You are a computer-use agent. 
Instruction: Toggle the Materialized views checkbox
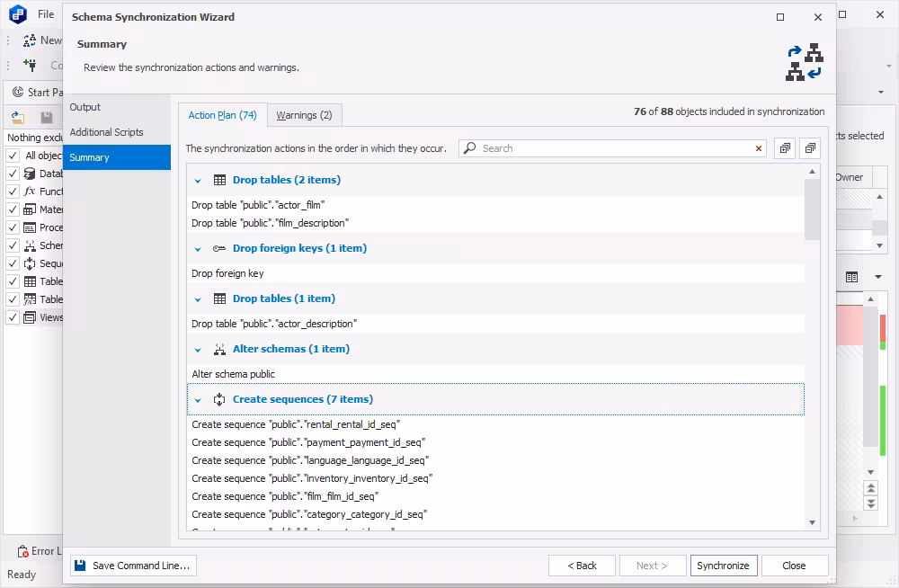[x=13, y=209]
